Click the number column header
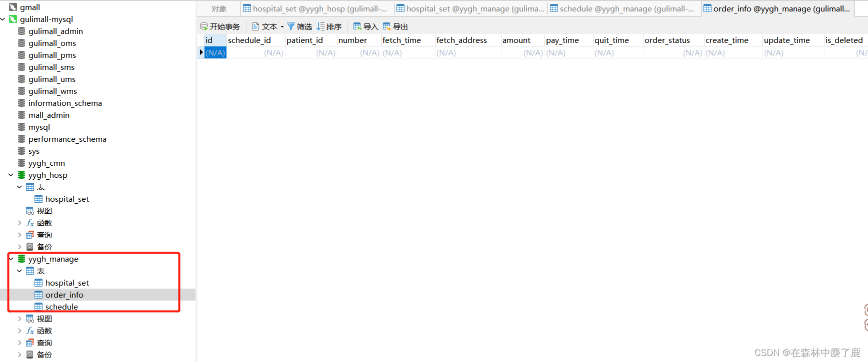 click(x=359, y=40)
